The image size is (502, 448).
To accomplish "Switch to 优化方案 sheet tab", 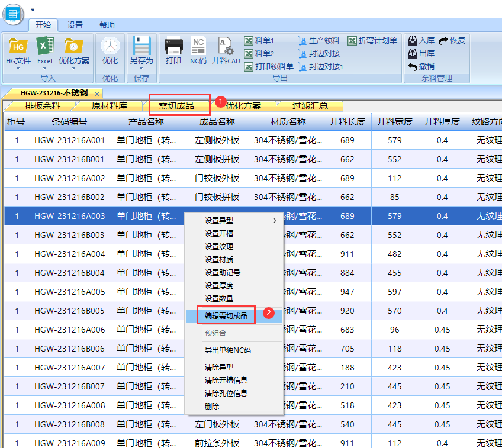I will tap(243, 105).
